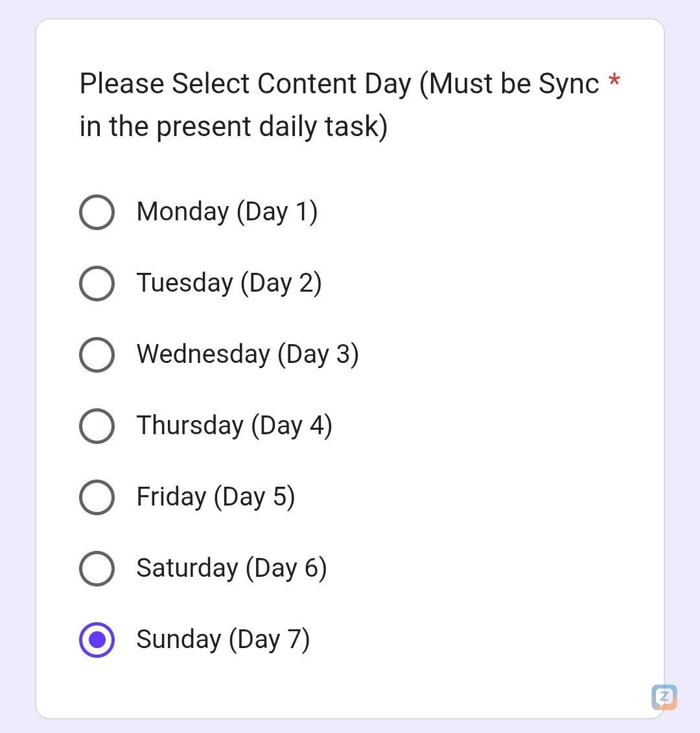Open the floating Z chat bubble icon
700x733 pixels.
(x=664, y=697)
